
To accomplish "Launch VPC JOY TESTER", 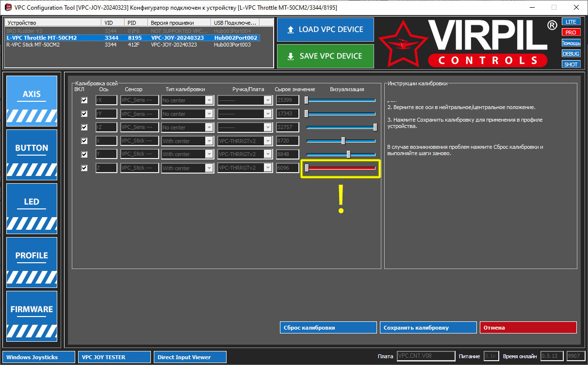I will point(114,357).
